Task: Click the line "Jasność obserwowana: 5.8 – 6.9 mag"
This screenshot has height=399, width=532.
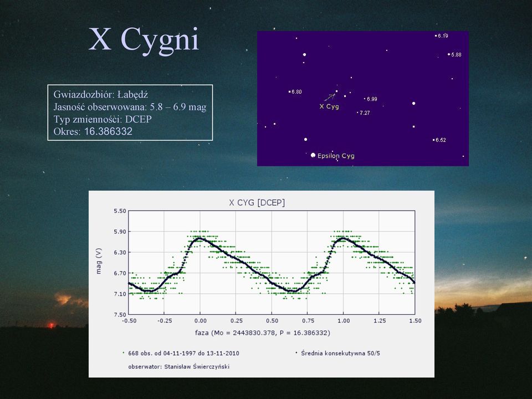Action: coord(130,107)
